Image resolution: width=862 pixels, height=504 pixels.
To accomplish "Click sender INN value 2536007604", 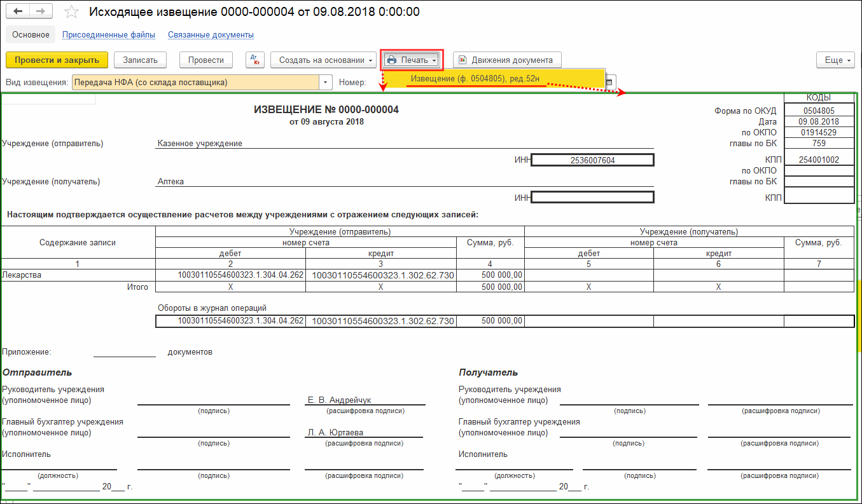I will 592,160.
